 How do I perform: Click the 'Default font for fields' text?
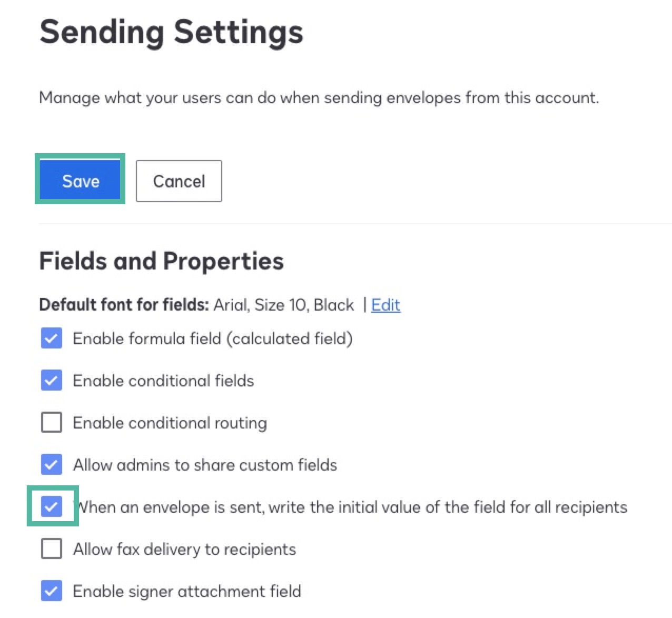click(124, 305)
